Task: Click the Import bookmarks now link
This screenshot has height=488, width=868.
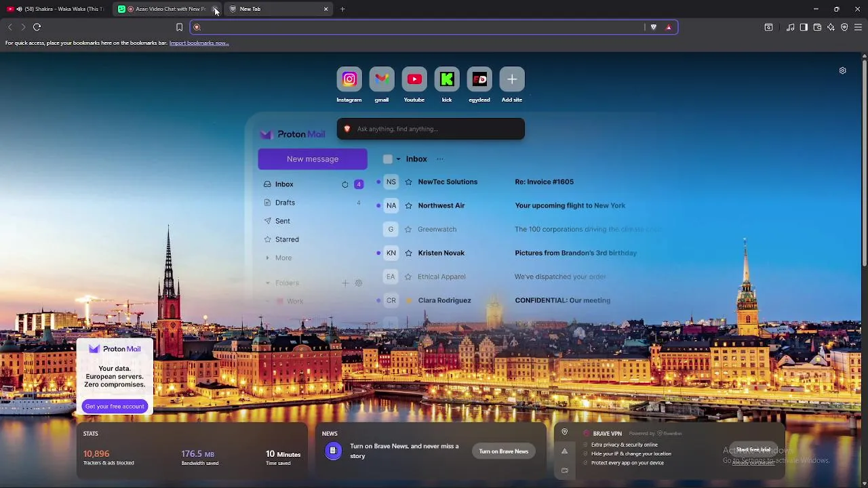Action: tap(199, 43)
